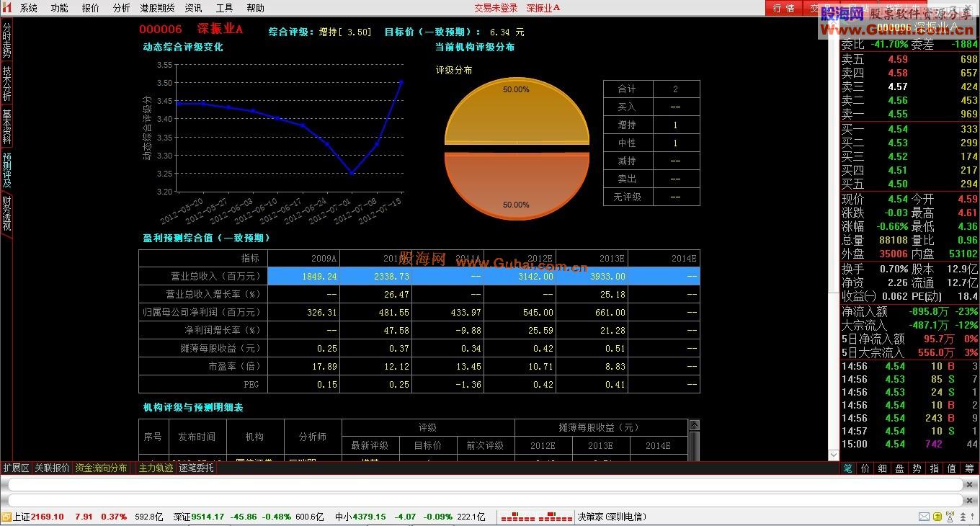Viewport: 980px width, 526px height.
Task: Click the 卖一 4.55 ask quote row
Action: [909, 114]
